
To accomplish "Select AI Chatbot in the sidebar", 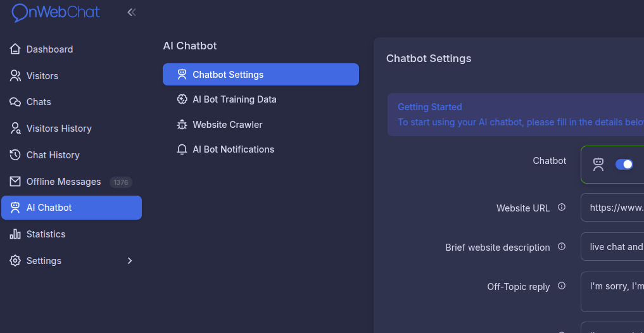I will point(71,208).
